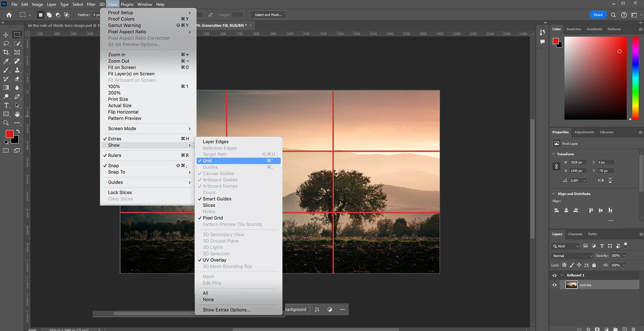Open the blend mode dropdown showing Normal
This screenshot has height=331, width=644.
click(572, 256)
